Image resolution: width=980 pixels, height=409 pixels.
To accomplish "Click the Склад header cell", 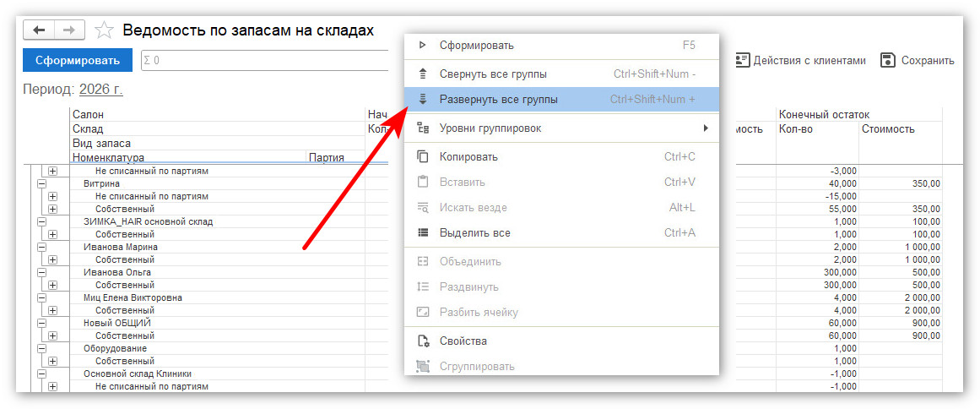I will 217,129.
